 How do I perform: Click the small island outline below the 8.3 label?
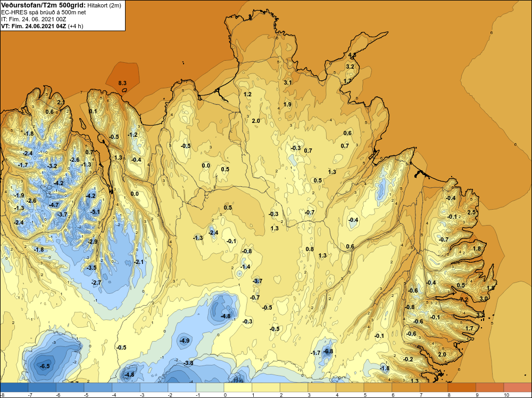pos(124,90)
